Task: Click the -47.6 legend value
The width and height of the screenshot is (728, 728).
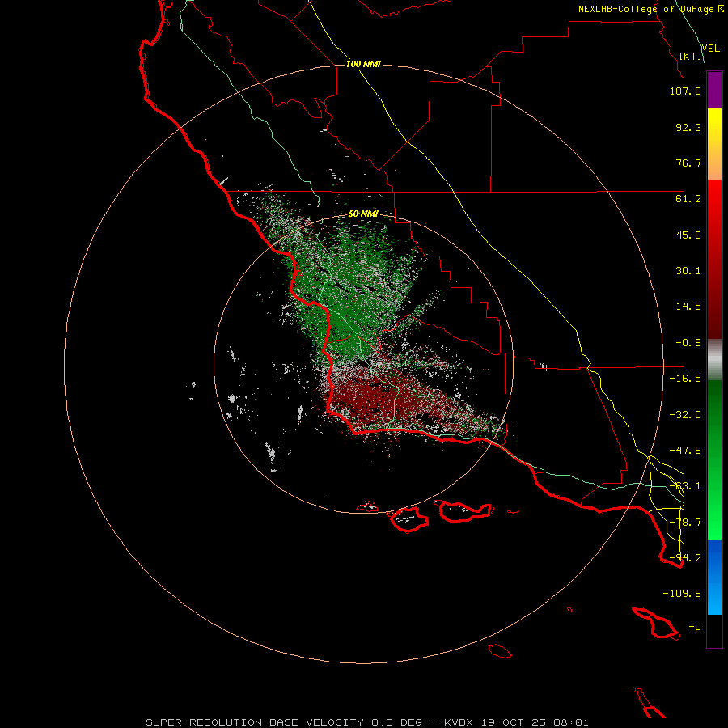Action: [685, 451]
